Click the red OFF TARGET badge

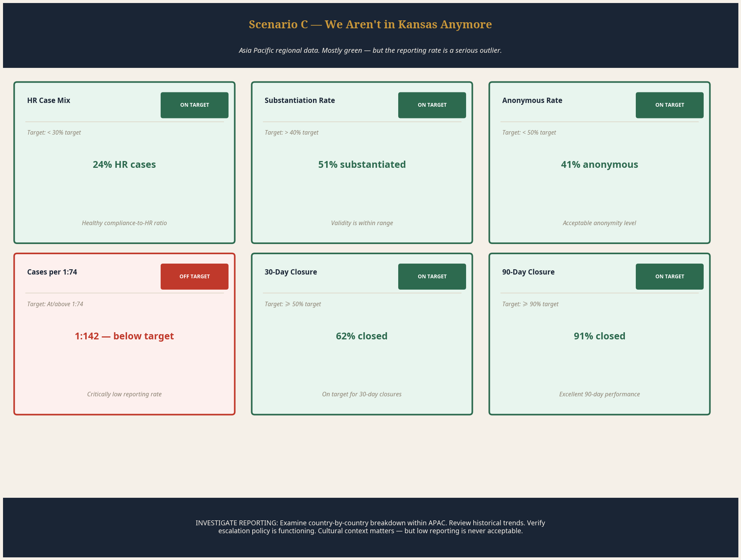point(195,276)
